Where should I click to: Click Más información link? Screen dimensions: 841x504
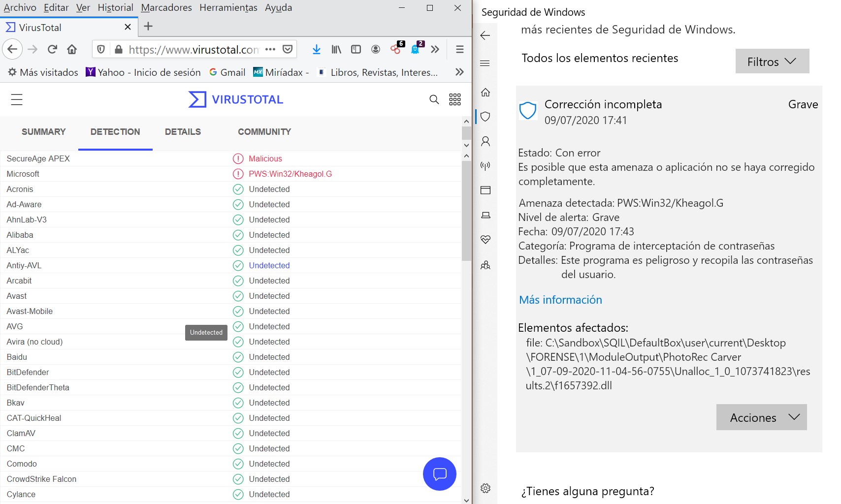click(x=560, y=300)
